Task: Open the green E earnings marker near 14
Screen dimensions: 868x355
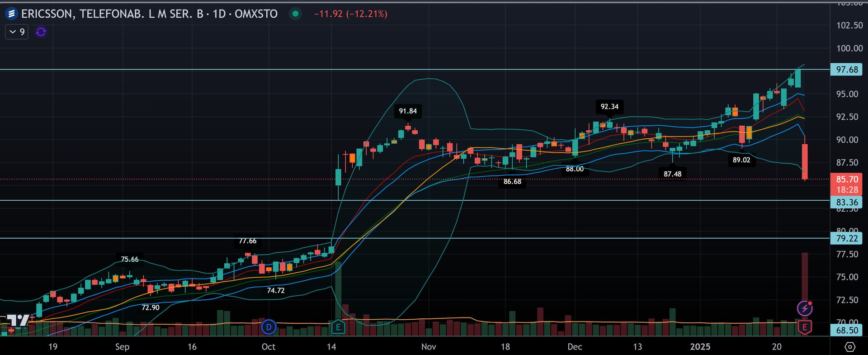Action: tap(338, 327)
